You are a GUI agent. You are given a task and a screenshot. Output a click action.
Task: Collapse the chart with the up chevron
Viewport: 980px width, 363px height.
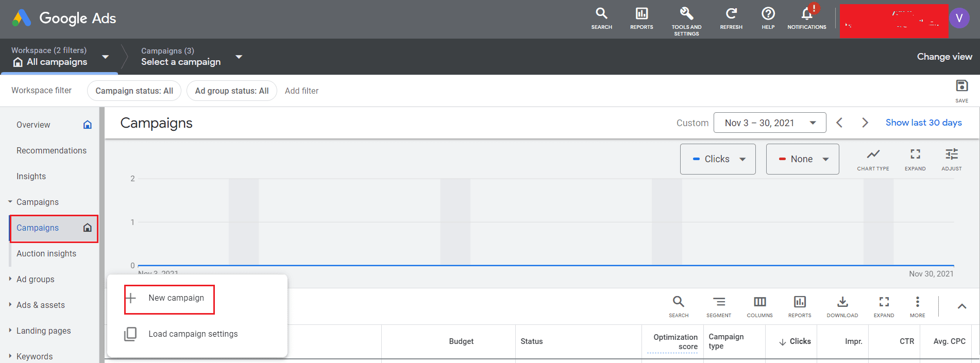click(961, 306)
